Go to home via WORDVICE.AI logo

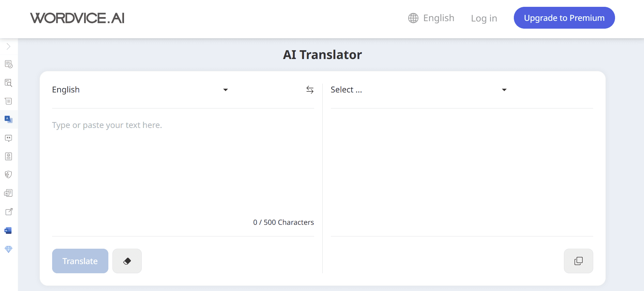[x=77, y=18]
